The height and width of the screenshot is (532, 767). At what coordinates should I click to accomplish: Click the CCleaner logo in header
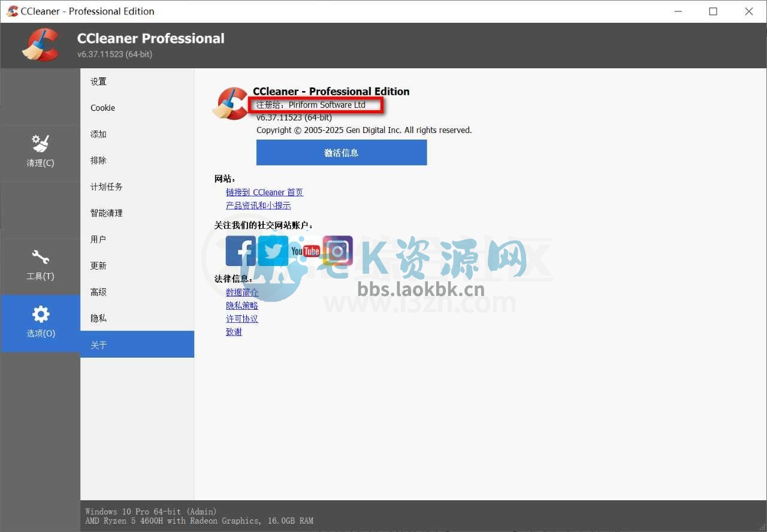tap(41, 45)
